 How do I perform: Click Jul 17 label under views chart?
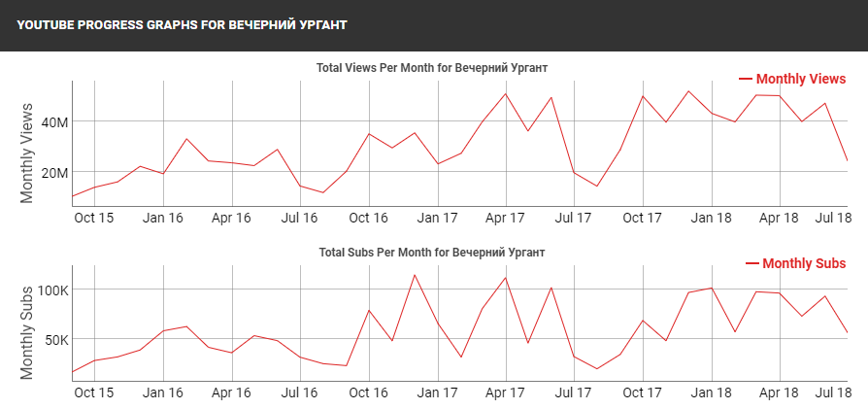[x=574, y=218]
